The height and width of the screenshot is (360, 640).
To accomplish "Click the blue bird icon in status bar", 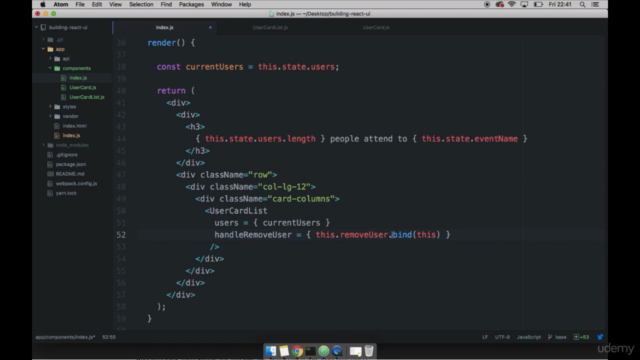I will click(600, 337).
